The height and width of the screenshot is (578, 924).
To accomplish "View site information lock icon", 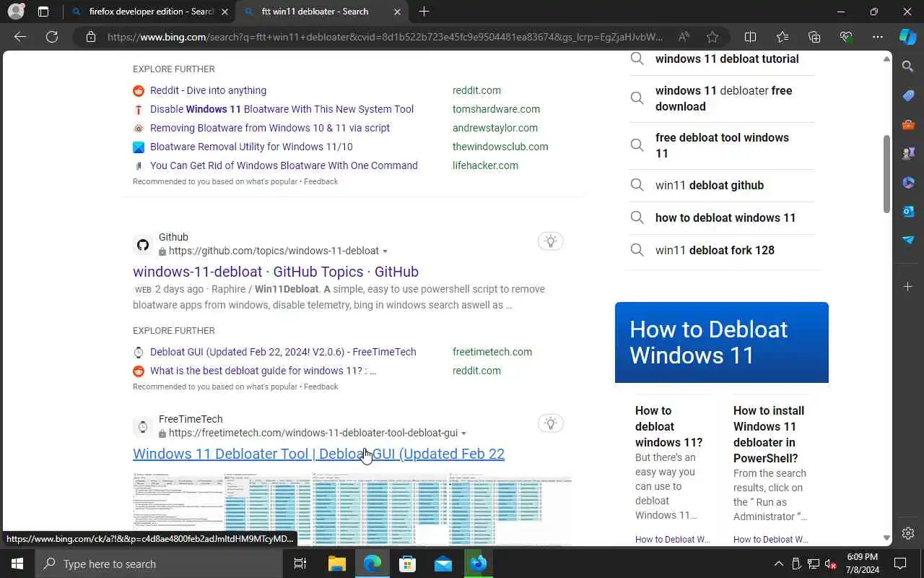I will tap(91, 37).
